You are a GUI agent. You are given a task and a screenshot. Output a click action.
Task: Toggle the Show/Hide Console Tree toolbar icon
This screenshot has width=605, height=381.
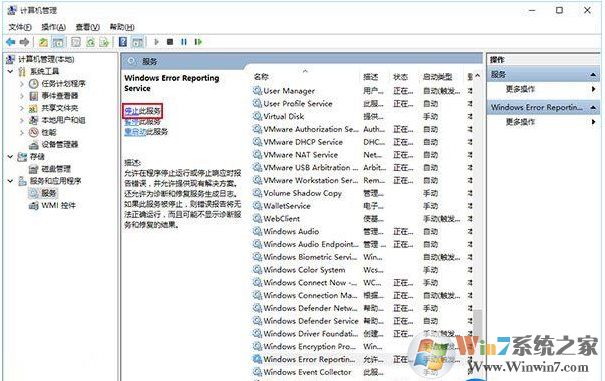[x=58, y=42]
